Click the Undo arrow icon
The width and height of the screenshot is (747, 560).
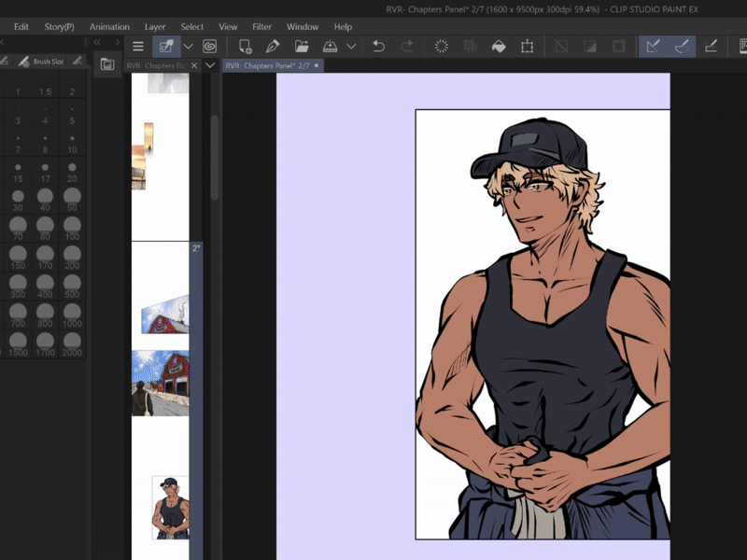coord(378,46)
